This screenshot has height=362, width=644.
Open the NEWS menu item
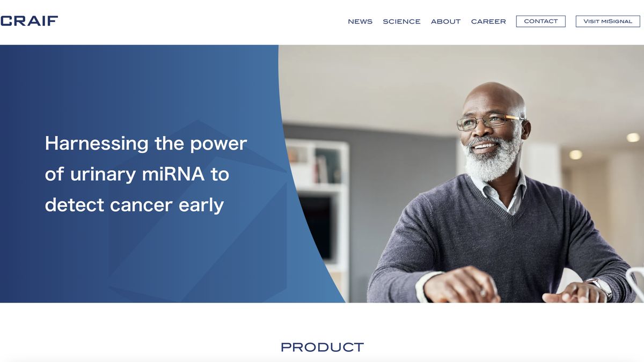pos(360,21)
